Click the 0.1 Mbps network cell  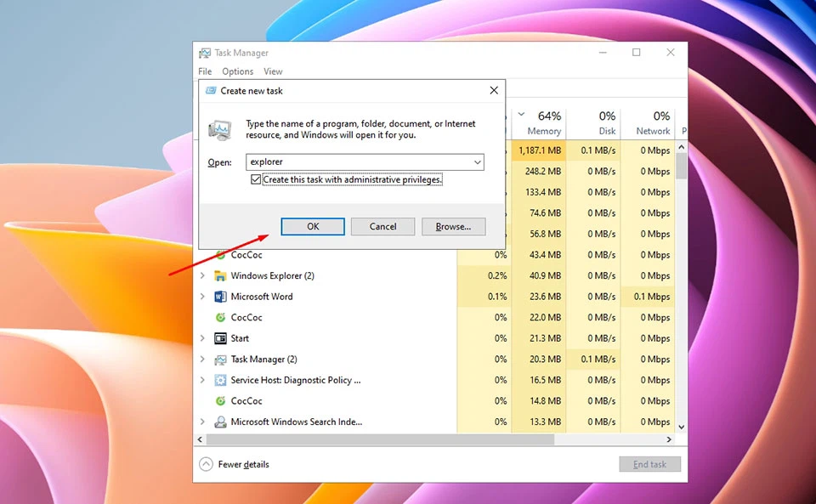pos(648,297)
